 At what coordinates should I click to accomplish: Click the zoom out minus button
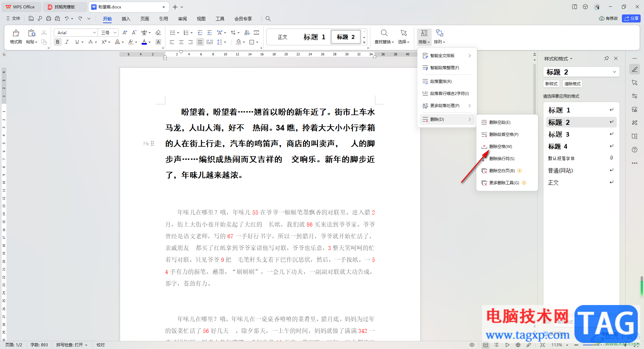point(576,345)
